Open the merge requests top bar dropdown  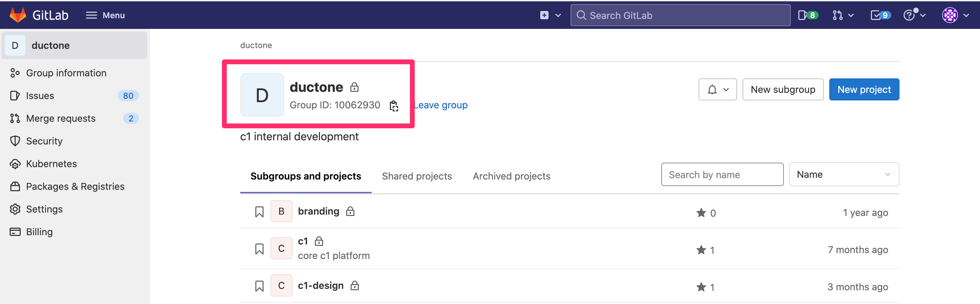[x=843, y=15]
